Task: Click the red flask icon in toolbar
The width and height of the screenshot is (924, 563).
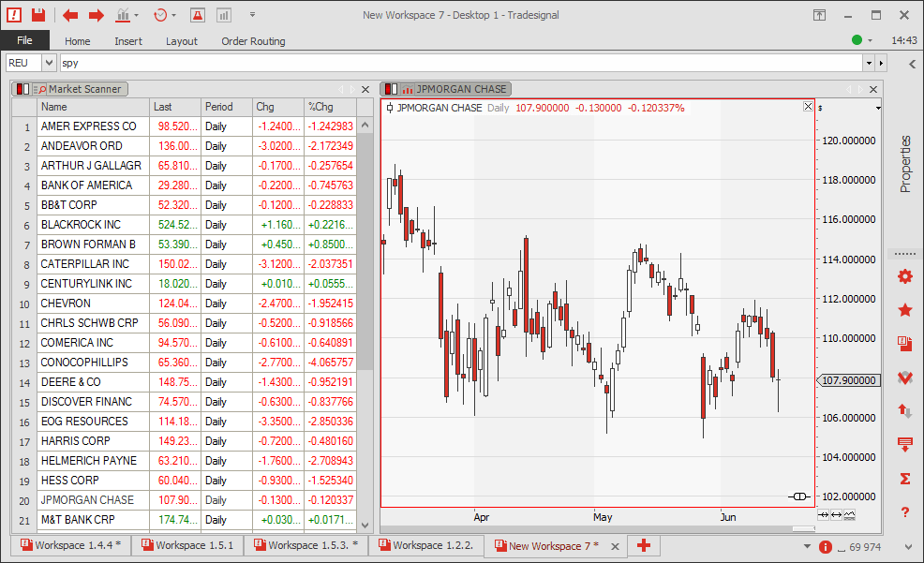Action: (198, 15)
